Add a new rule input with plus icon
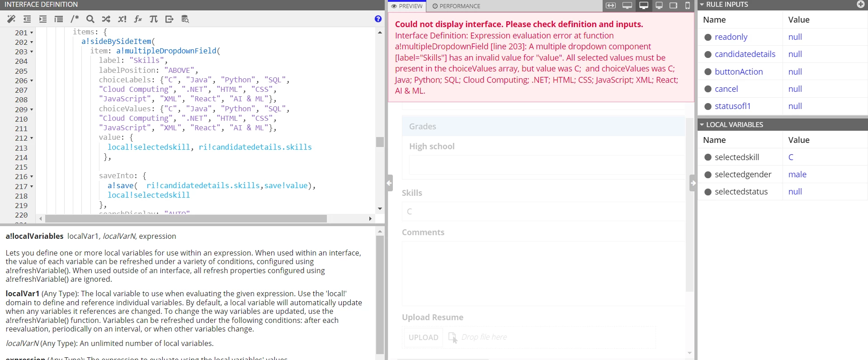This screenshot has width=868, height=360. 861,5
